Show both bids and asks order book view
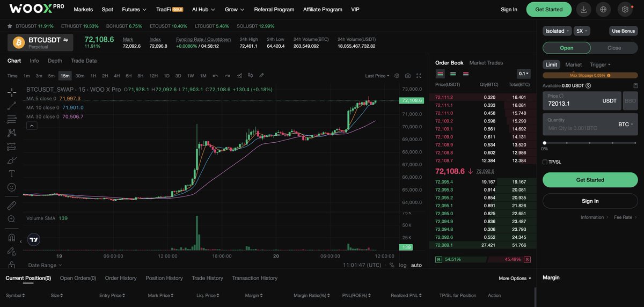 pyautogui.click(x=440, y=74)
